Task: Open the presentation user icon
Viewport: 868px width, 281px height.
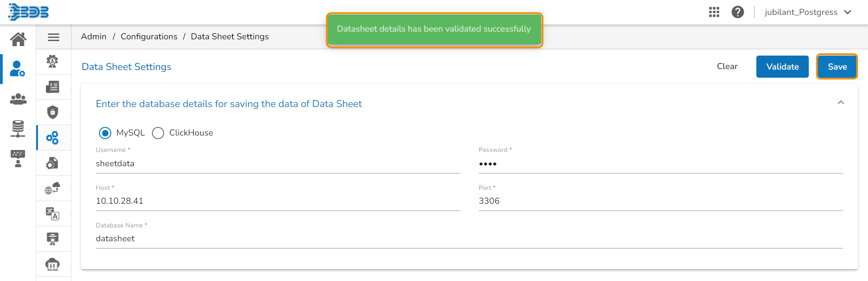Action: [18, 159]
